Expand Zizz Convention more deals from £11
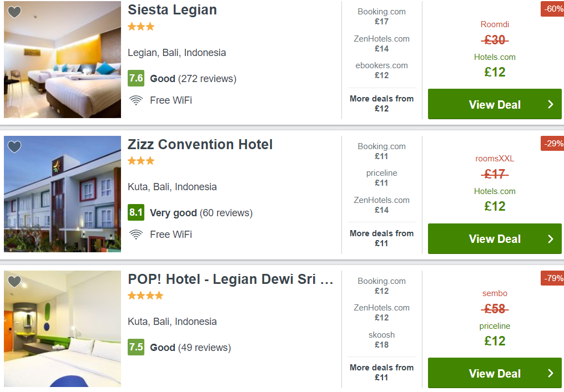Image resolution: width=564 pixels, height=392 pixels. (x=381, y=238)
